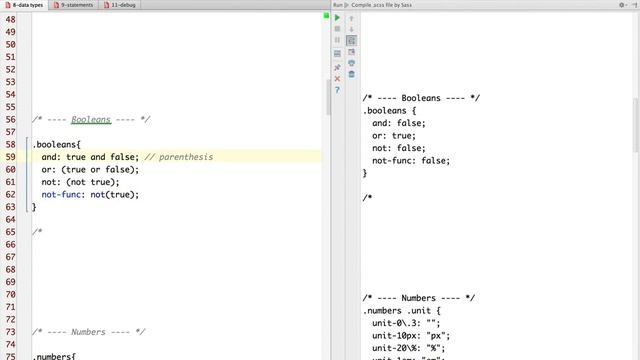Click the pause output icon in the Run panel
640x360 pixels.
[337, 40]
